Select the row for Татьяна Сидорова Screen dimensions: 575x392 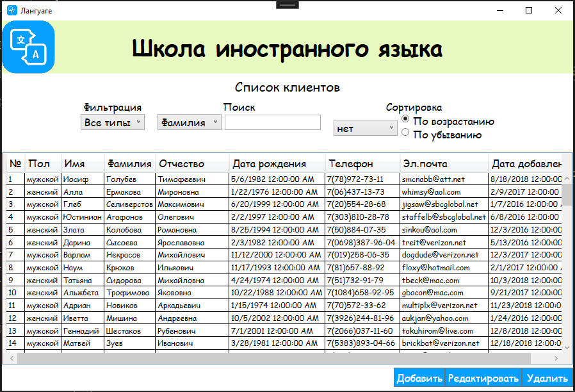(128, 280)
